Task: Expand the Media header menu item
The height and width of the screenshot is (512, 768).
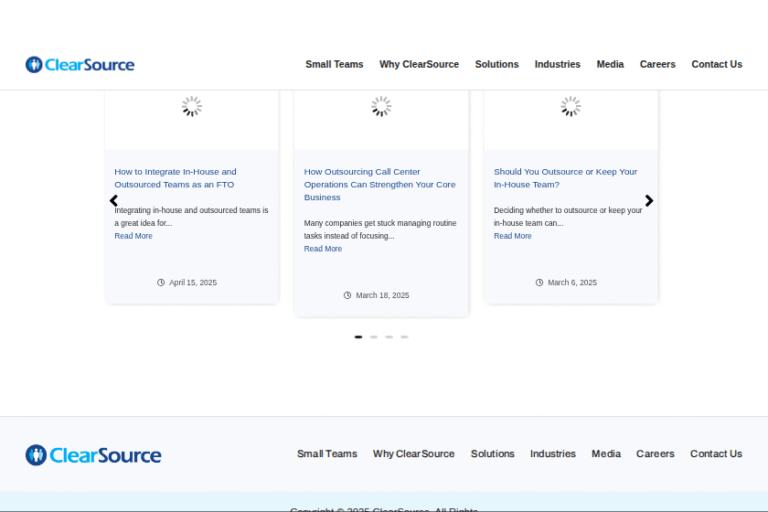Action: [x=610, y=64]
